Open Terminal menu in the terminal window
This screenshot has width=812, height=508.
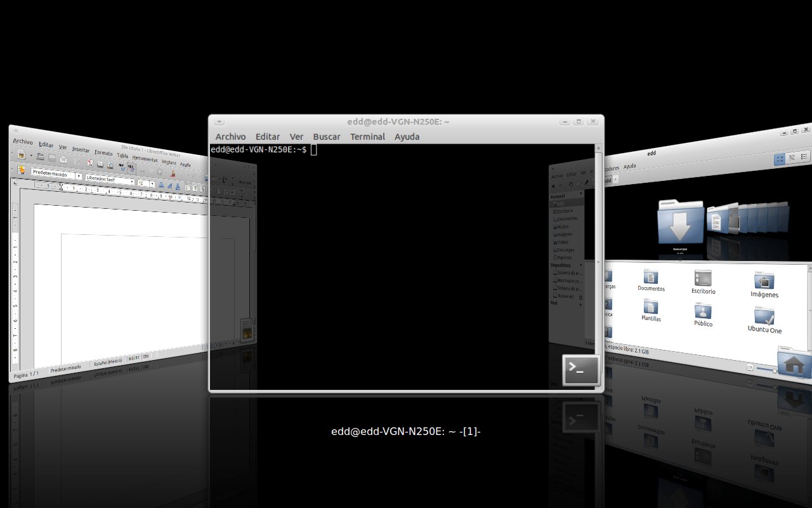(x=367, y=137)
